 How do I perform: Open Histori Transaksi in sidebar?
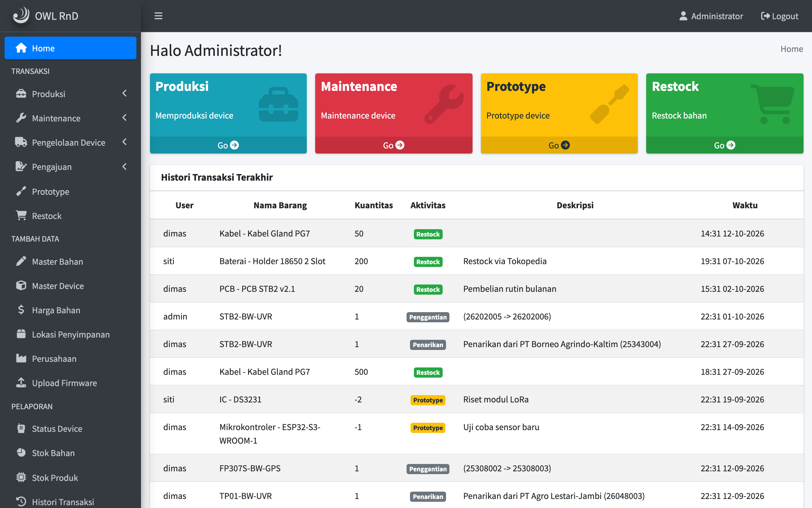(x=70, y=502)
